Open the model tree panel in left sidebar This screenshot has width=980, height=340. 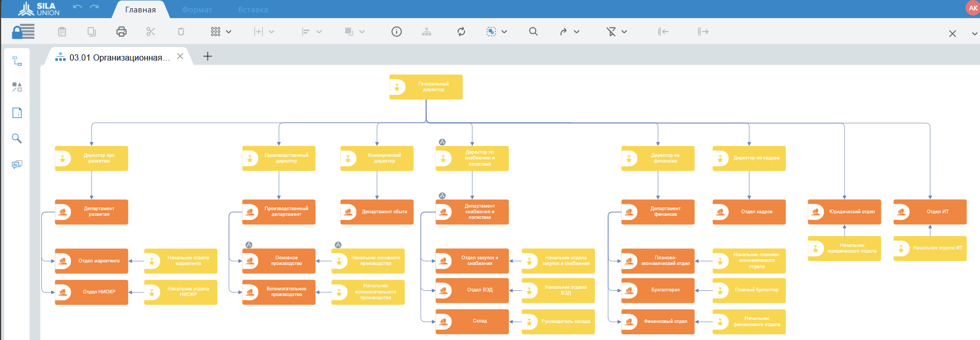click(17, 61)
